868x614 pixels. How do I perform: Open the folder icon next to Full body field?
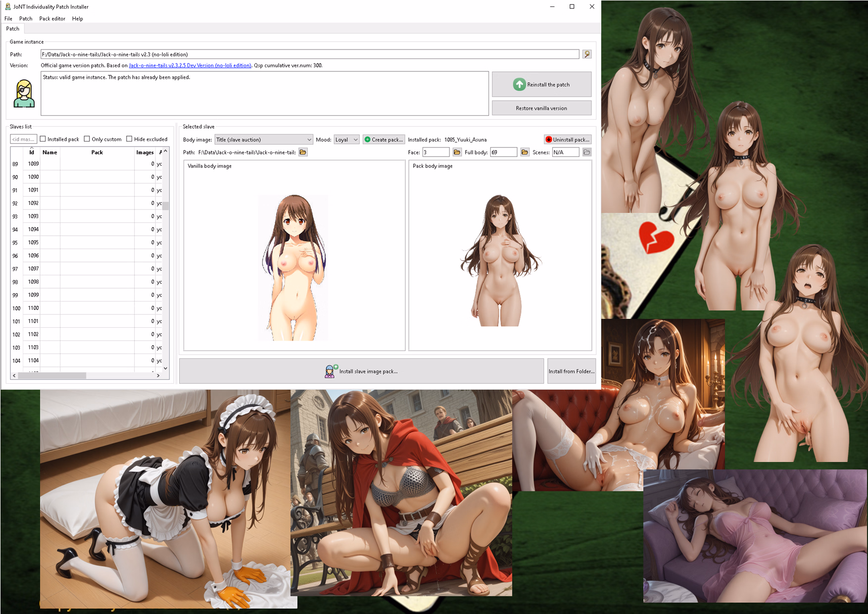(x=525, y=153)
